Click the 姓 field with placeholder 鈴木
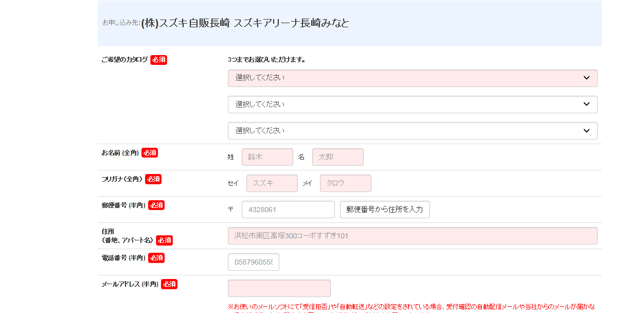 [267, 157]
